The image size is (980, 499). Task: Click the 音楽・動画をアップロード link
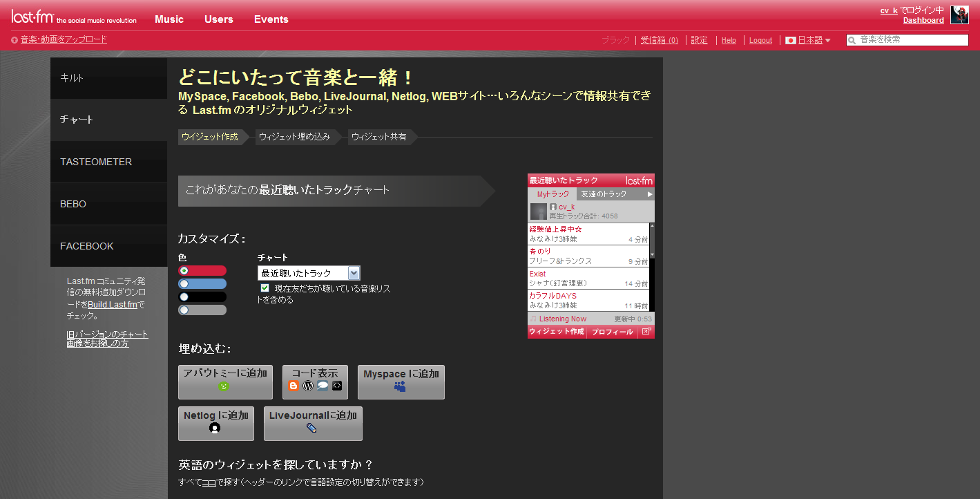(64, 39)
